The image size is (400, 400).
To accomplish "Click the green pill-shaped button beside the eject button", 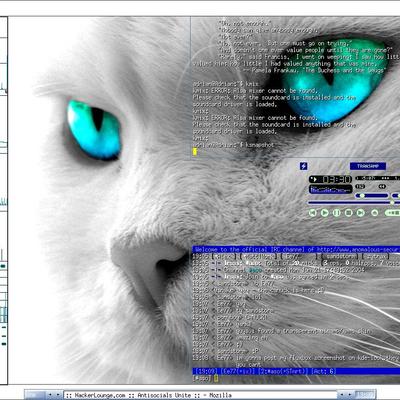I will (393, 213).
